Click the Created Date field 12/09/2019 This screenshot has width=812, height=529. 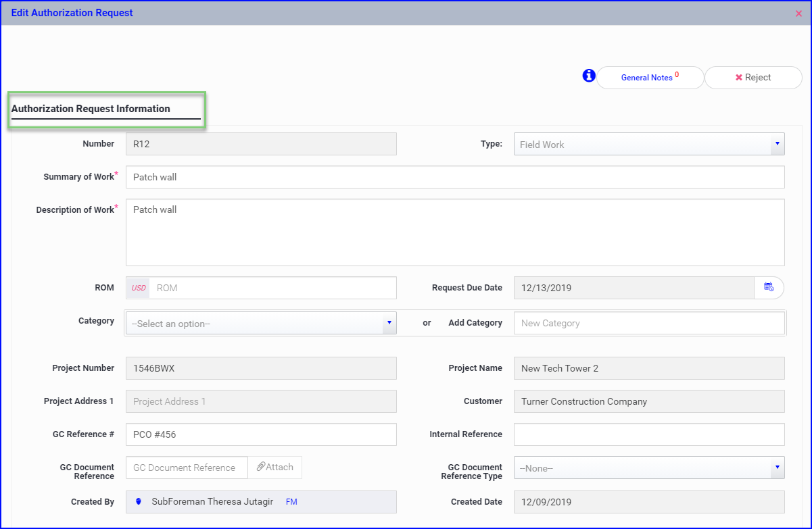[649, 502]
